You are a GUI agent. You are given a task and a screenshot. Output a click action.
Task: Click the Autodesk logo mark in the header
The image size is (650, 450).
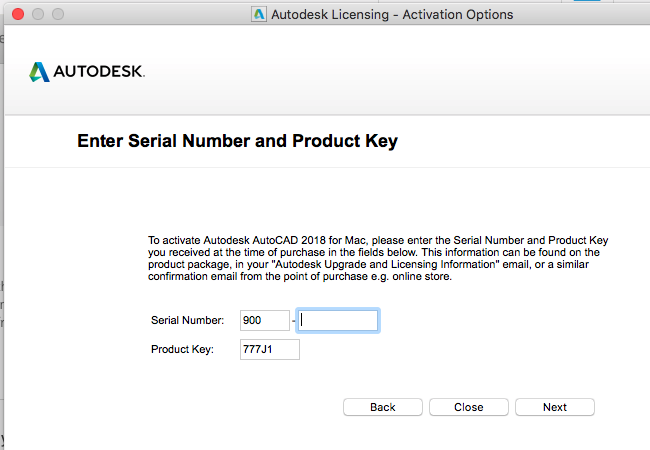[x=39, y=72]
